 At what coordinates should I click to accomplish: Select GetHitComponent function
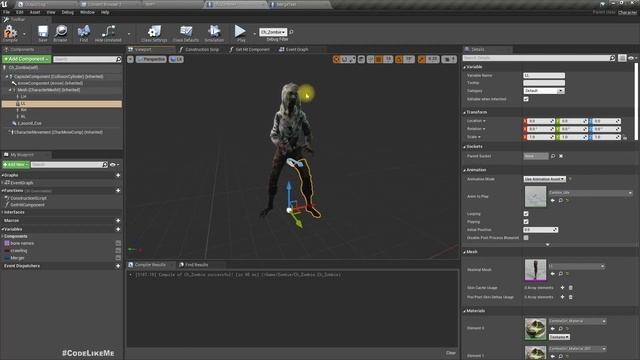pyautogui.click(x=27, y=205)
